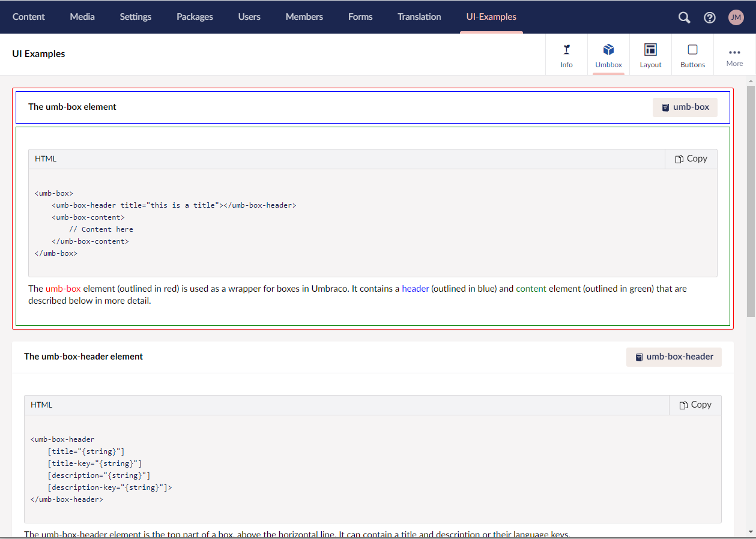
Task: Open the JM user avatar menu
Action: (736, 17)
